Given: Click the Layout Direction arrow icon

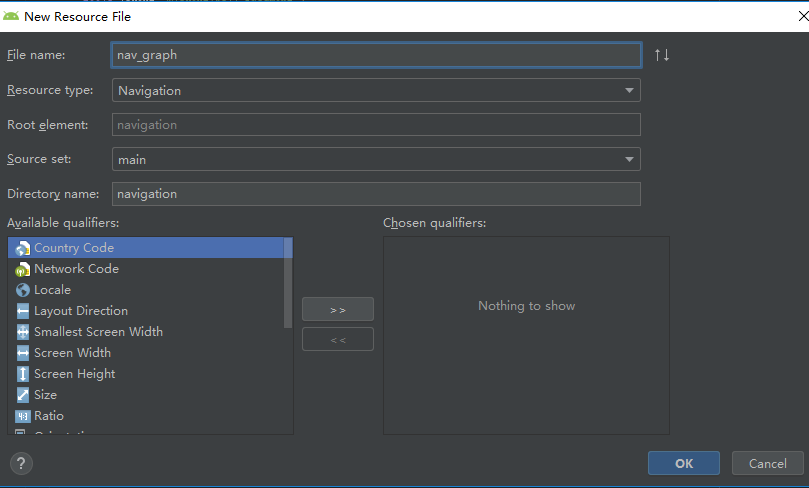Looking at the screenshot, I should (23, 311).
